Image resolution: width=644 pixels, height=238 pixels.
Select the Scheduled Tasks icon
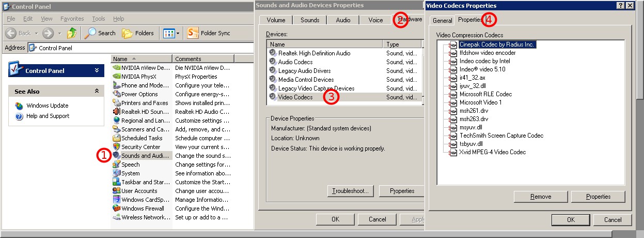coord(117,138)
